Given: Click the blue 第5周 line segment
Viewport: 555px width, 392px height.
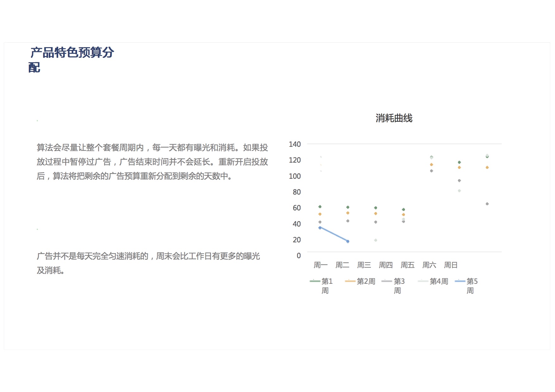Looking at the screenshot, I should (x=334, y=234).
